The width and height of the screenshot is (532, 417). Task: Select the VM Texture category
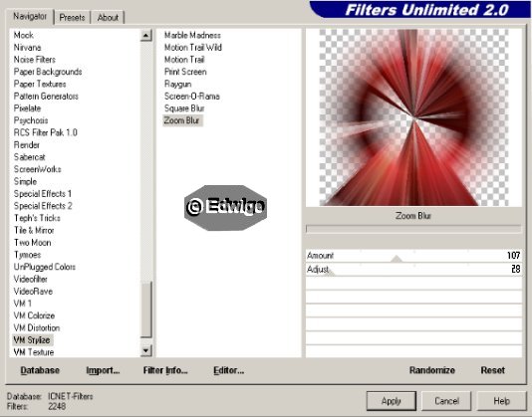tap(34, 352)
